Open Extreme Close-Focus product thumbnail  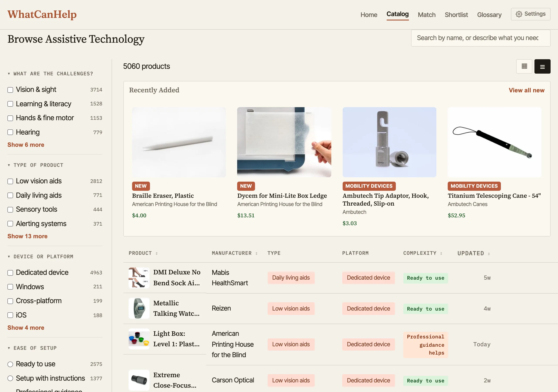click(x=139, y=380)
